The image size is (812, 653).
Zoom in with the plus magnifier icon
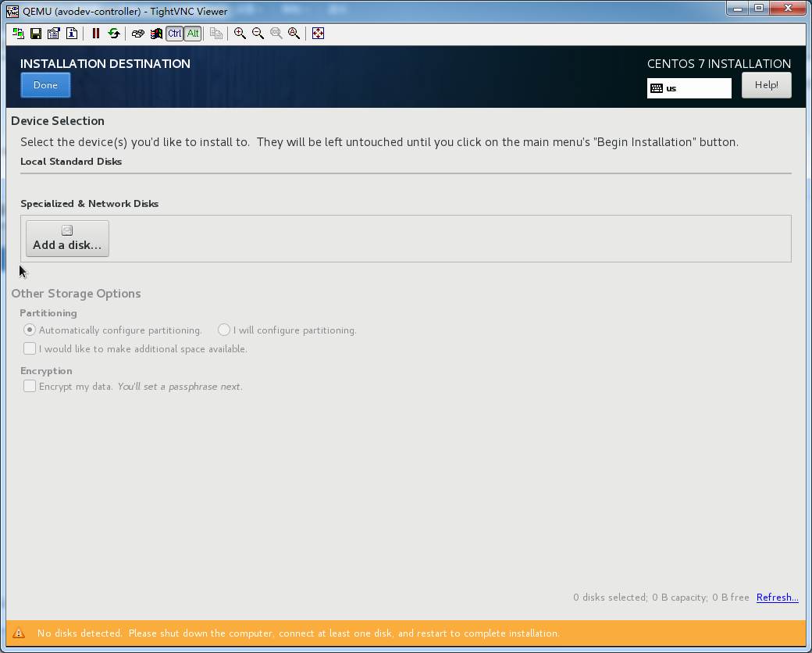(240, 34)
